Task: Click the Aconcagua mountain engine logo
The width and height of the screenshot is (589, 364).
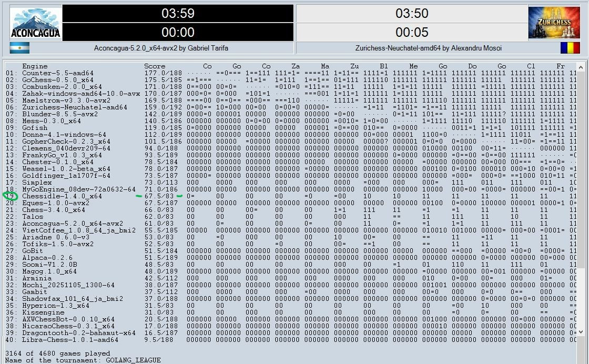Action: 36,23
